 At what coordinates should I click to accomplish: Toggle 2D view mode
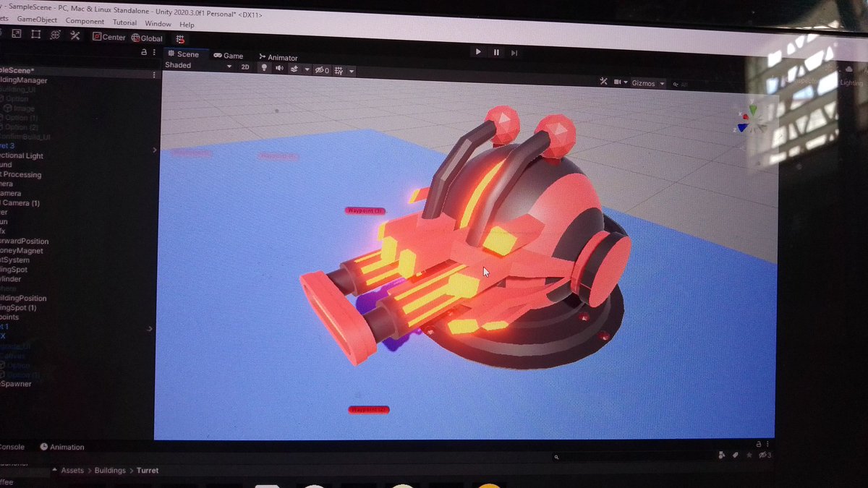pyautogui.click(x=245, y=67)
